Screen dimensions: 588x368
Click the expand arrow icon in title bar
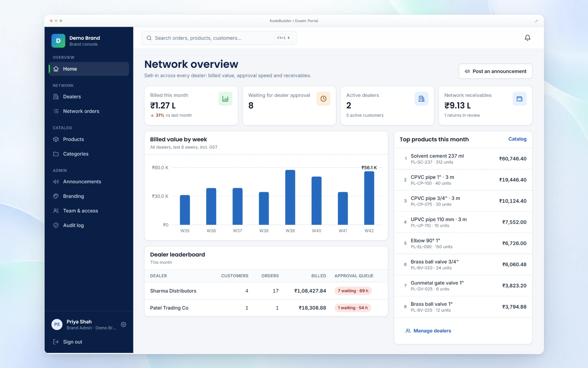coord(536,21)
